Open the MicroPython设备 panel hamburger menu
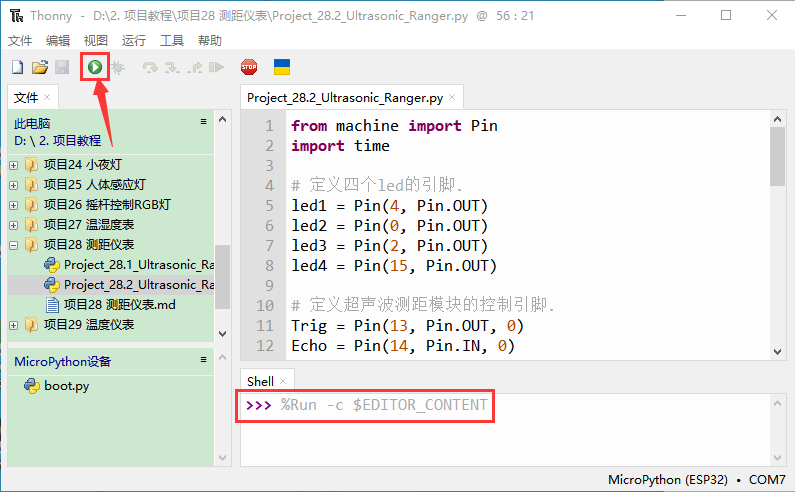Image resolution: width=795 pixels, height=492 pixels. 204,360
